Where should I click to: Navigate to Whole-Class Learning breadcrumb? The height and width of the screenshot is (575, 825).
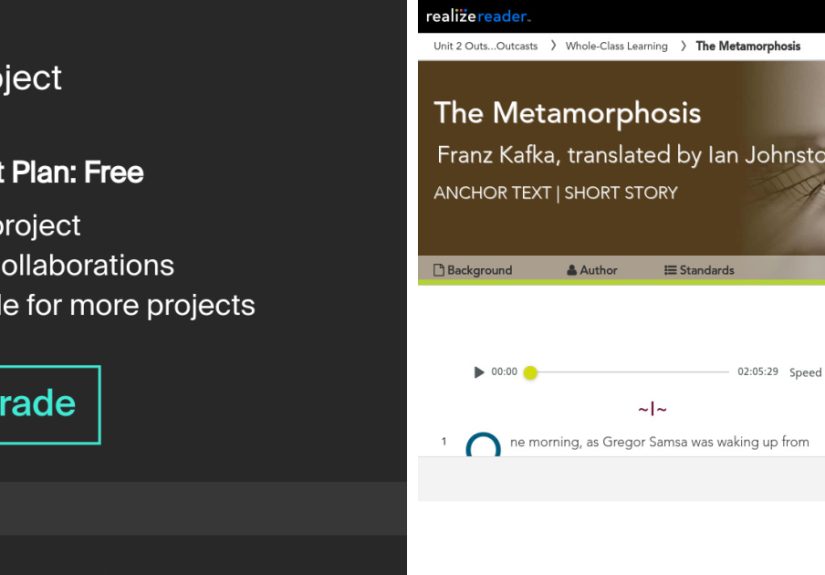(616, 46)
